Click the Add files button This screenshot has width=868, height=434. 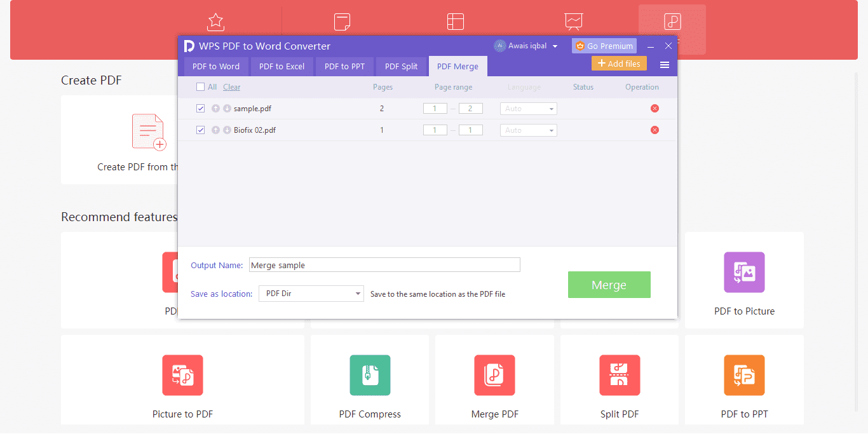point(619,64)
